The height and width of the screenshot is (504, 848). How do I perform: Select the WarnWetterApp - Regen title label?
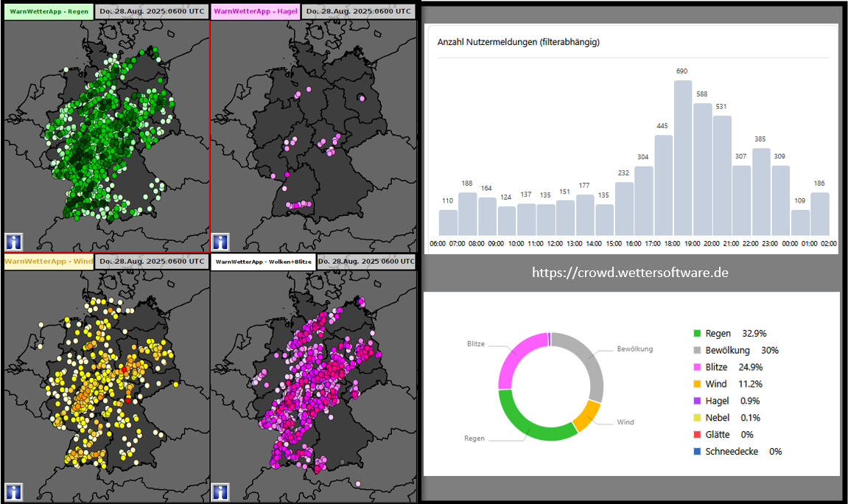coord(49,12)
